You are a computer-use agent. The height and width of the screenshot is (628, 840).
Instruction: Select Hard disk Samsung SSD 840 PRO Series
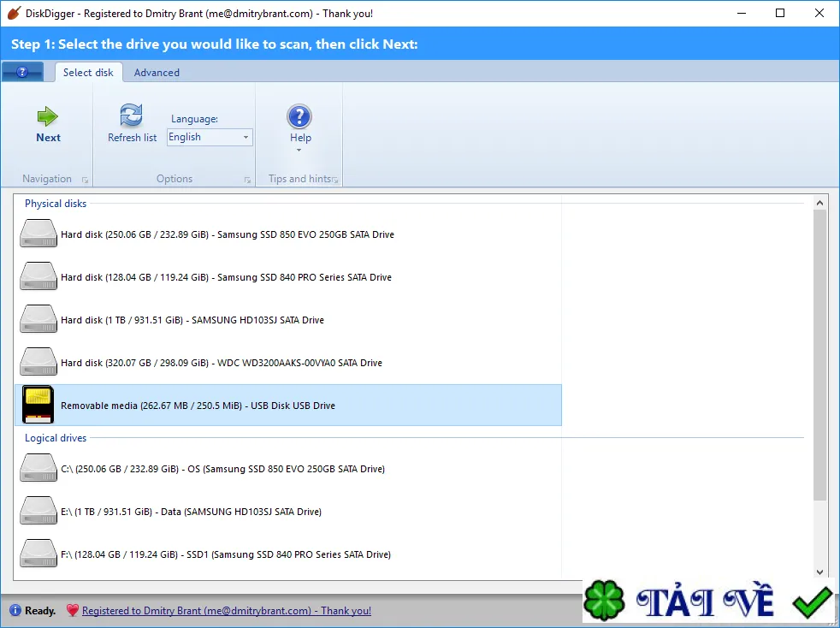[288, 277]
